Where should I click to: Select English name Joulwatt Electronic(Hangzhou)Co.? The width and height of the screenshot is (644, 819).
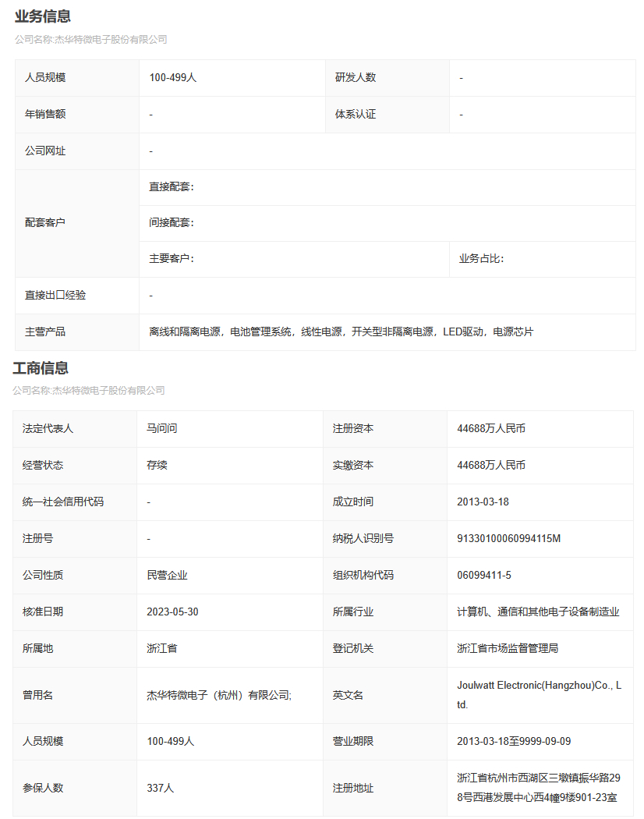(539, 695)
